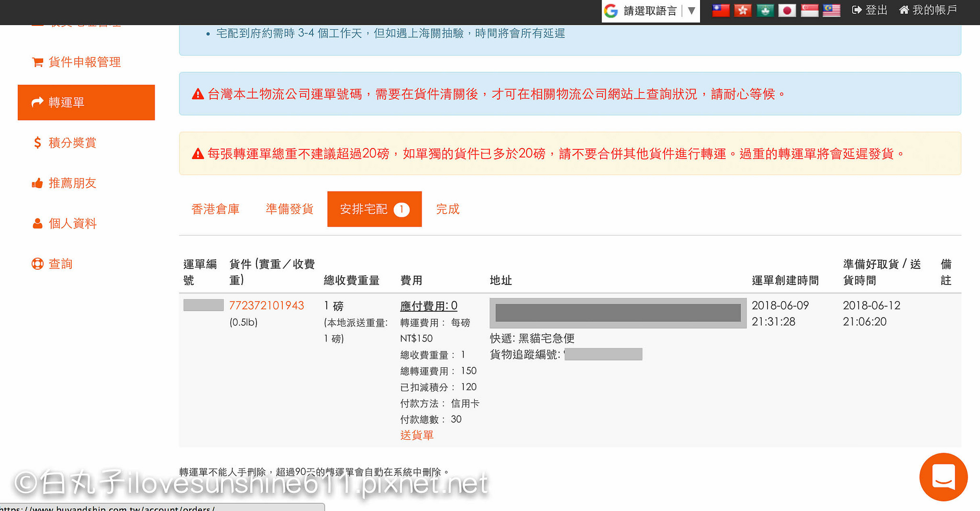980x511 pixels.
Task: Switch region using the Japan flag
Action: tap(787, 10)
